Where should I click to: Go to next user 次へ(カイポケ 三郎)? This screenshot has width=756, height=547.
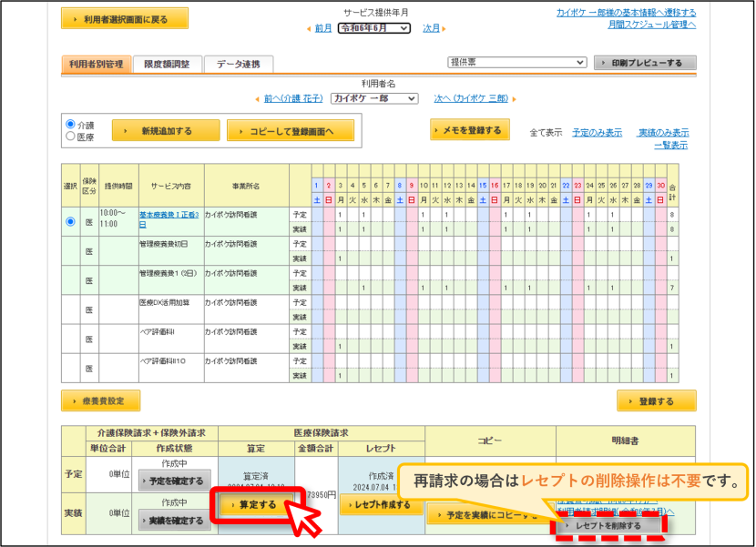tap(471, 98)
